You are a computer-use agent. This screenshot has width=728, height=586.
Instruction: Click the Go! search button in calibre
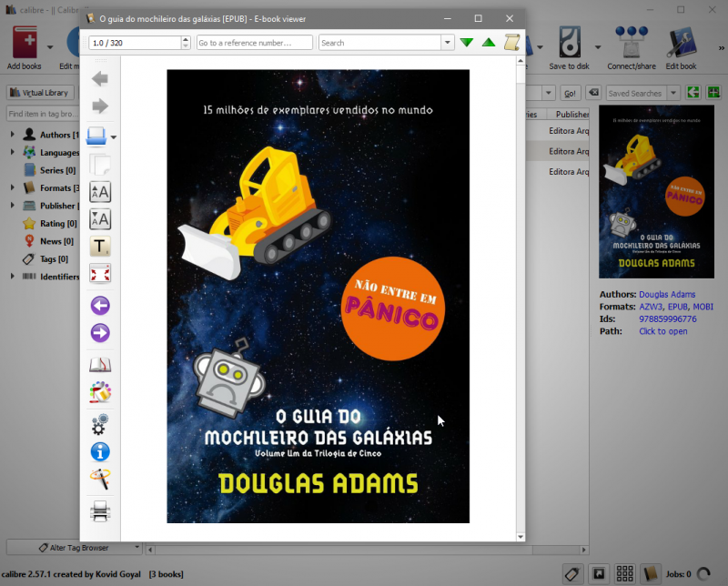(x=570, y=93)
